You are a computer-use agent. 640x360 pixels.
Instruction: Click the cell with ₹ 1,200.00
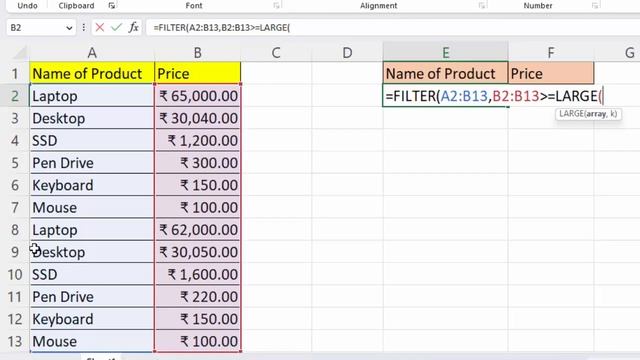198,140
